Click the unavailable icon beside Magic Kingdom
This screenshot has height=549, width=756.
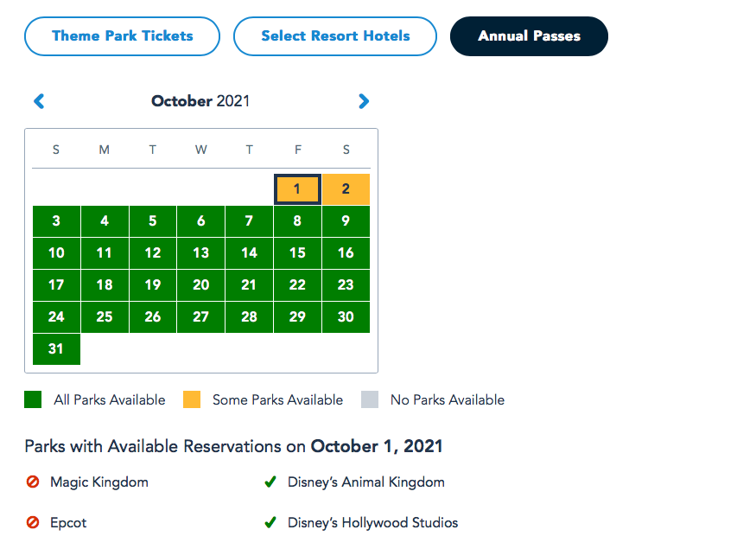[x=33, y=482]
